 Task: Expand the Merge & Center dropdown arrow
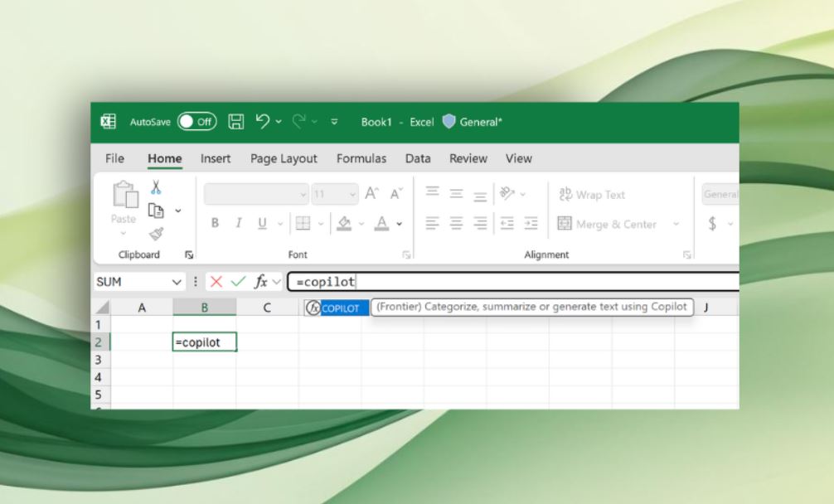(675, 224)
